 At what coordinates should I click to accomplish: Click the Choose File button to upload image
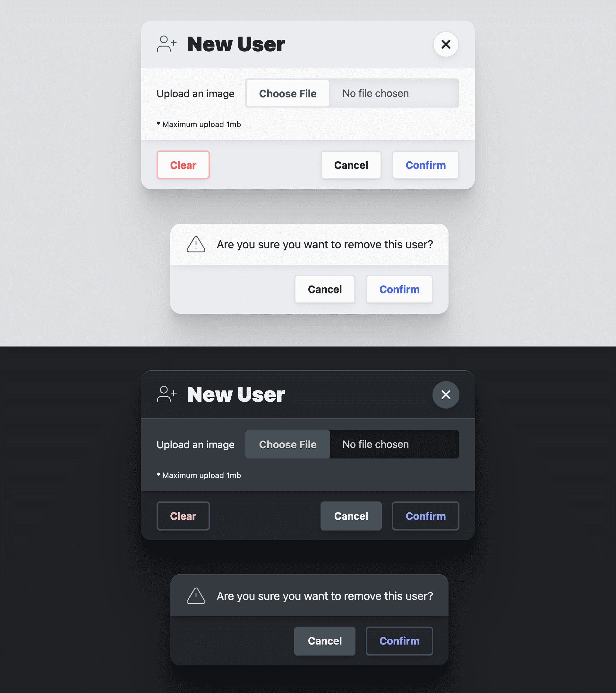pos(288,93)
